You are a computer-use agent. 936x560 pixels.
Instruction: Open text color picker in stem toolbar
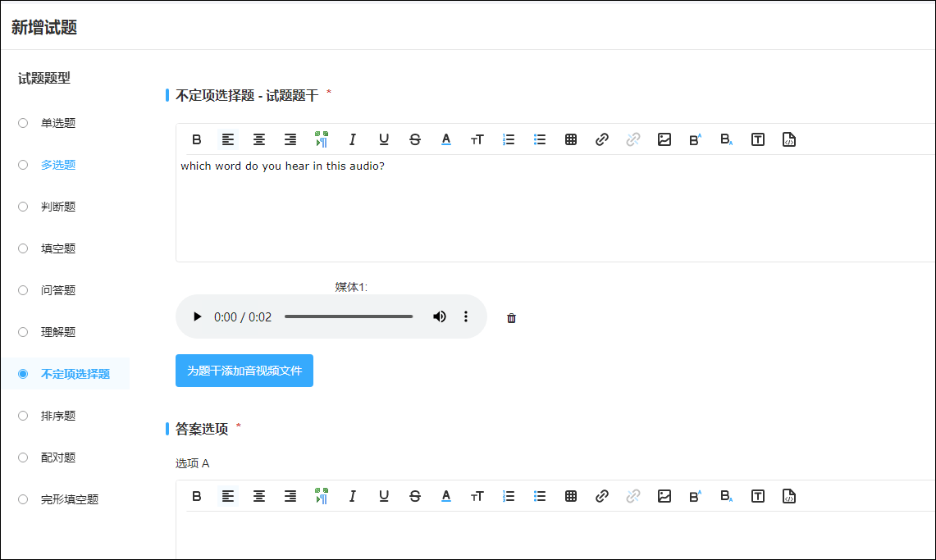tap(446, 139)
